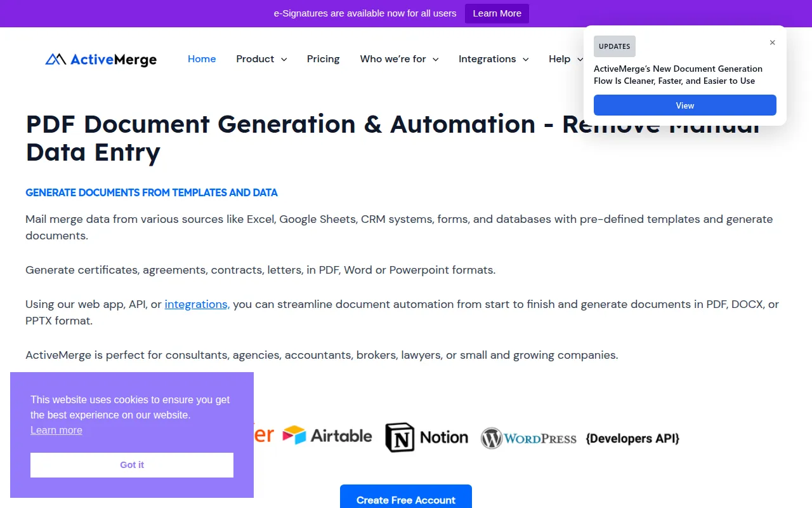Image resolution: width=812 pixels, height=508 pixels.
Task: Go to the Home menu item
Action: pyautogui.click(x=202, y=59)
